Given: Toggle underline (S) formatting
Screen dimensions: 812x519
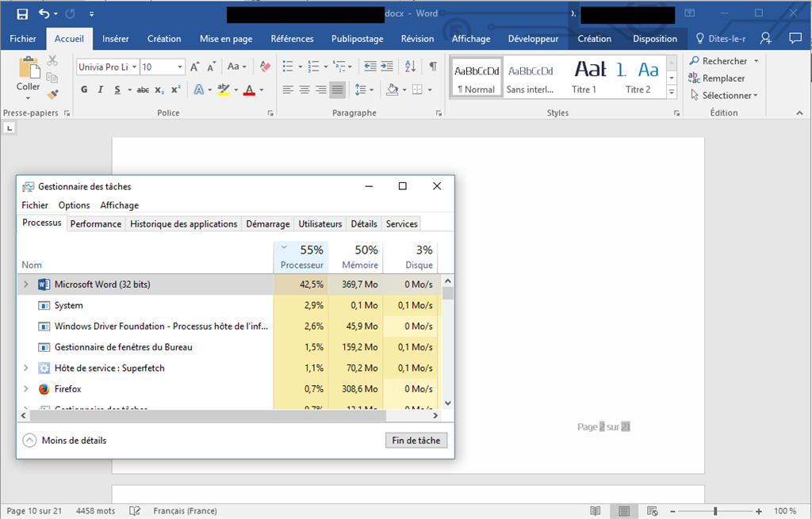Looking at the screenshot, I should [x=117, y=90].
